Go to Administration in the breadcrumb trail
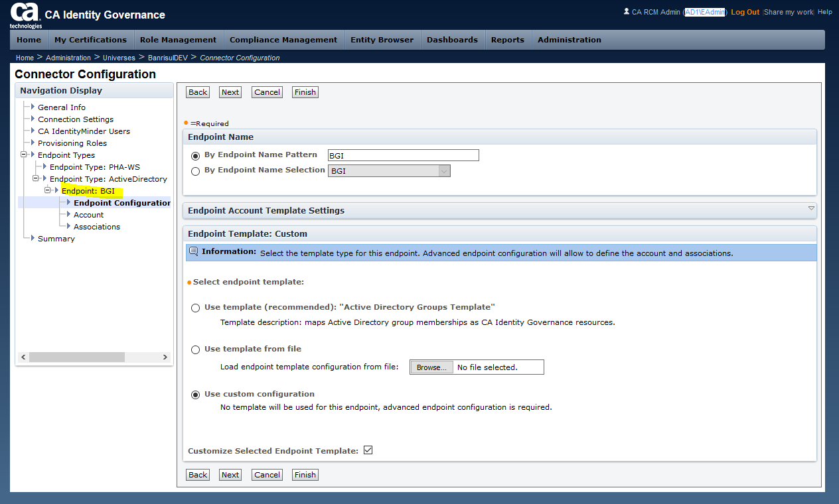The width and height of the screenshot is (839, 504). 68,58
